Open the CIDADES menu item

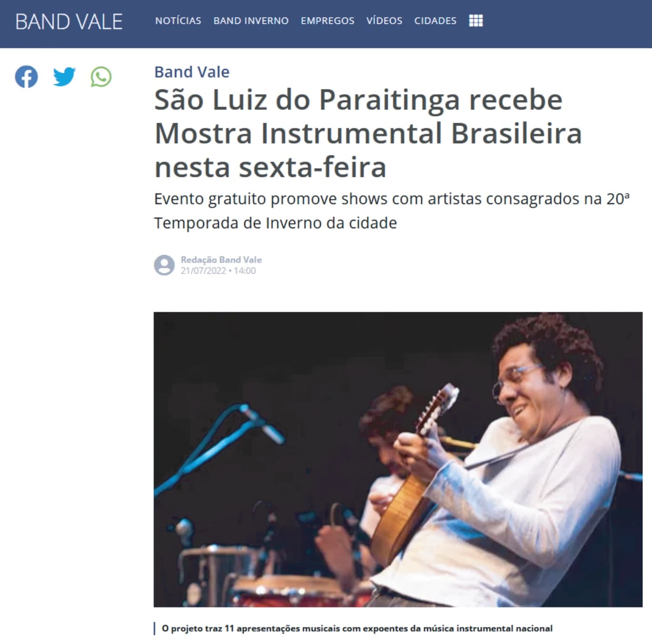click(x=435, y=21)
